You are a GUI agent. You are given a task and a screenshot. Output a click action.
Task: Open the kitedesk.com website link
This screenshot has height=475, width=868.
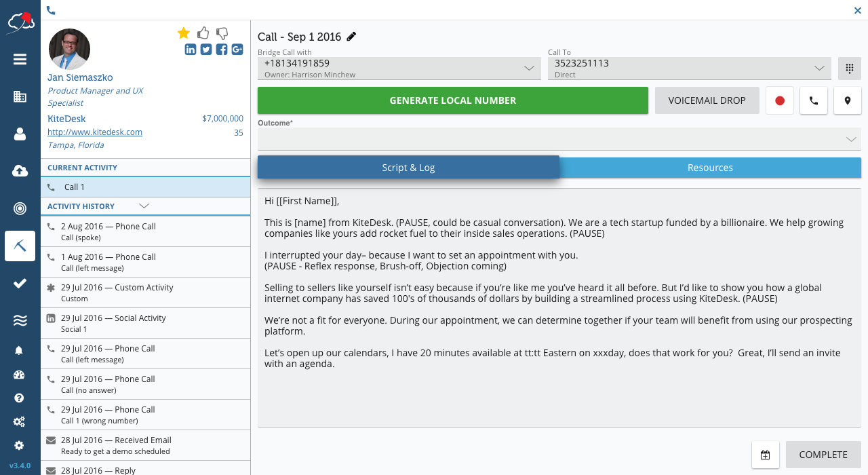[x=95, y=132]
